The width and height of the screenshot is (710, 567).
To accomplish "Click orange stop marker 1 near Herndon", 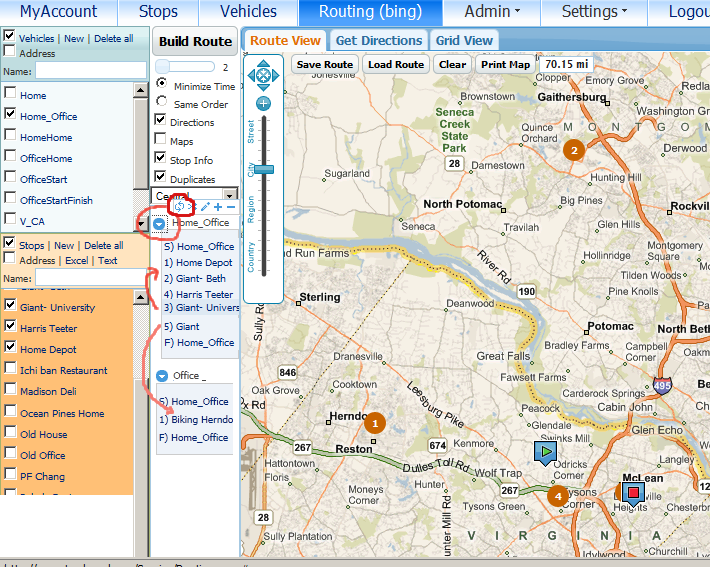I will coord(374,423).
